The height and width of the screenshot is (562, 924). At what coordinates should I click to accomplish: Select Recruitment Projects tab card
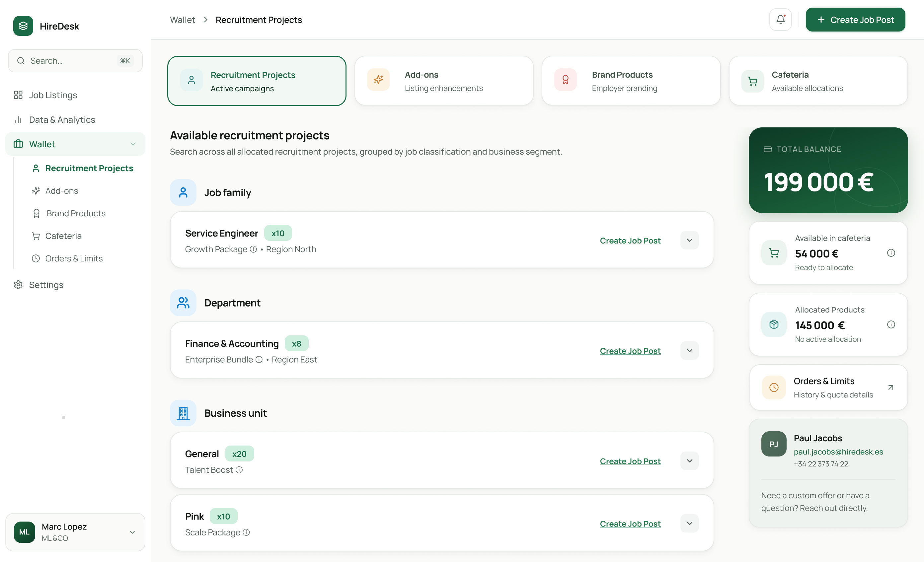[x=257, y=81]
